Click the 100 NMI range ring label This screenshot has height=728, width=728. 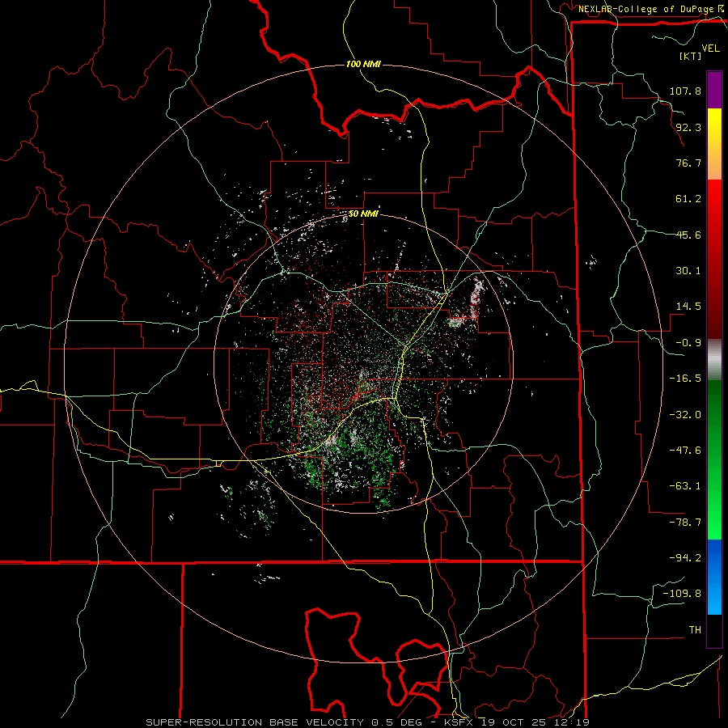point(363,64)
